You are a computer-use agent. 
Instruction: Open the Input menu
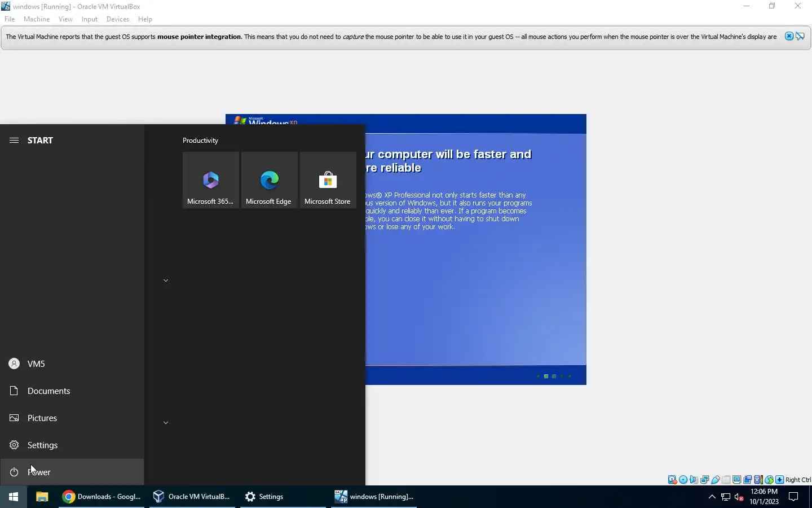tap(90, 19)
